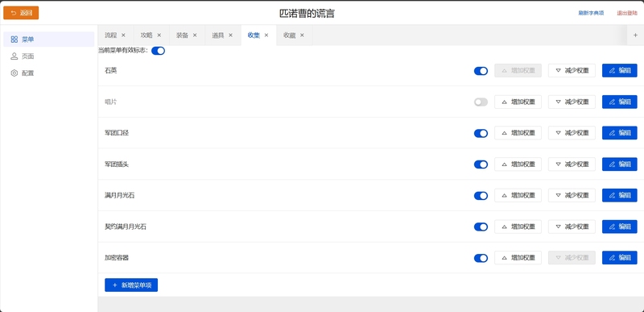
Task: Click the 新增菜单项 button
Action: click(131, 285)
